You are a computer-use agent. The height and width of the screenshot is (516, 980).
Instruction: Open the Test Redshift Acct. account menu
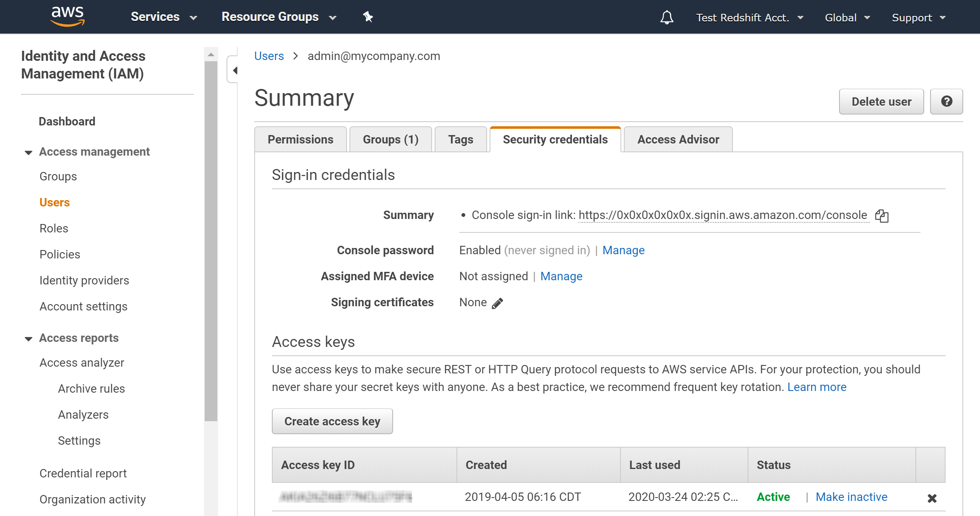point(750,18)
